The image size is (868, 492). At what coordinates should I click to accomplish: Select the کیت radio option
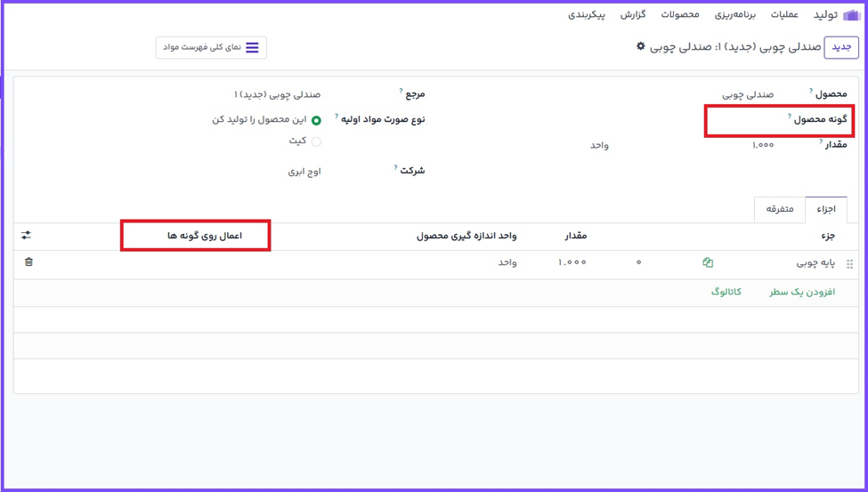tap(316, 141)
